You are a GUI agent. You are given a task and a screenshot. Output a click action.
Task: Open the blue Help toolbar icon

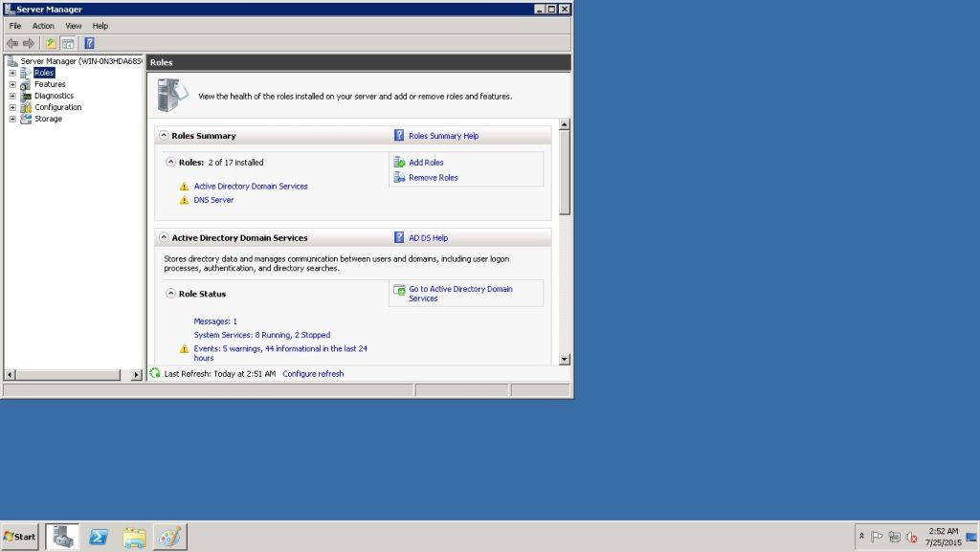coord(89,43)
